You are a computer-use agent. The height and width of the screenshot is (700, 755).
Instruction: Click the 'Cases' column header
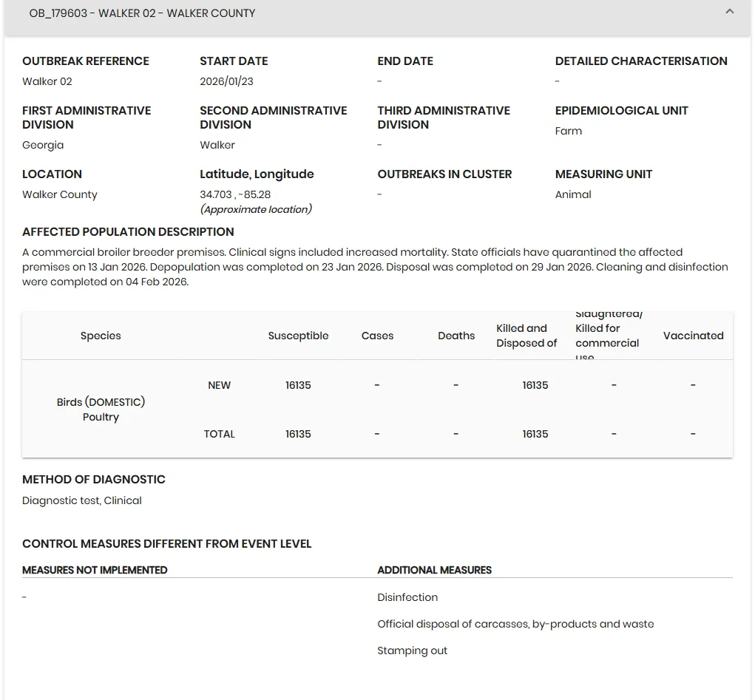(377, 336)
